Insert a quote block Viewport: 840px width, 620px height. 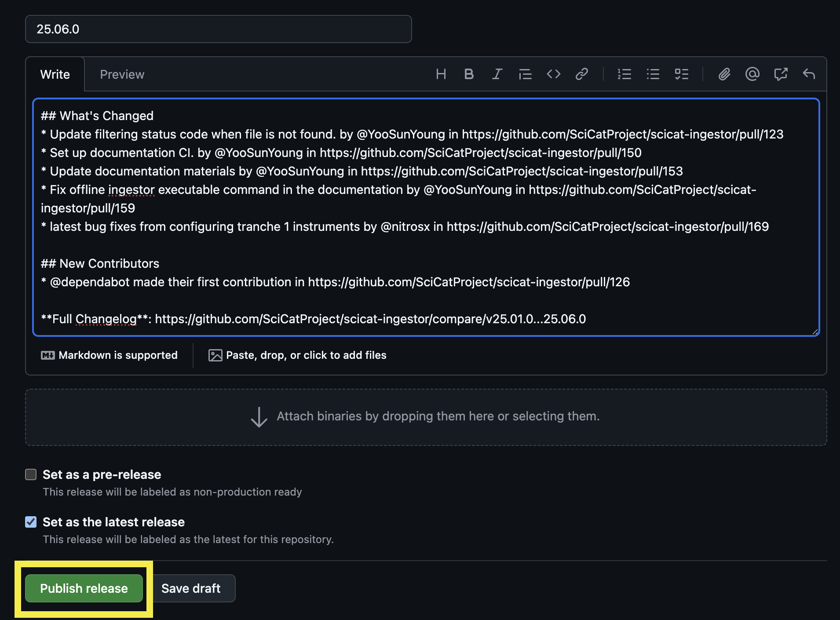pos(525,74)
